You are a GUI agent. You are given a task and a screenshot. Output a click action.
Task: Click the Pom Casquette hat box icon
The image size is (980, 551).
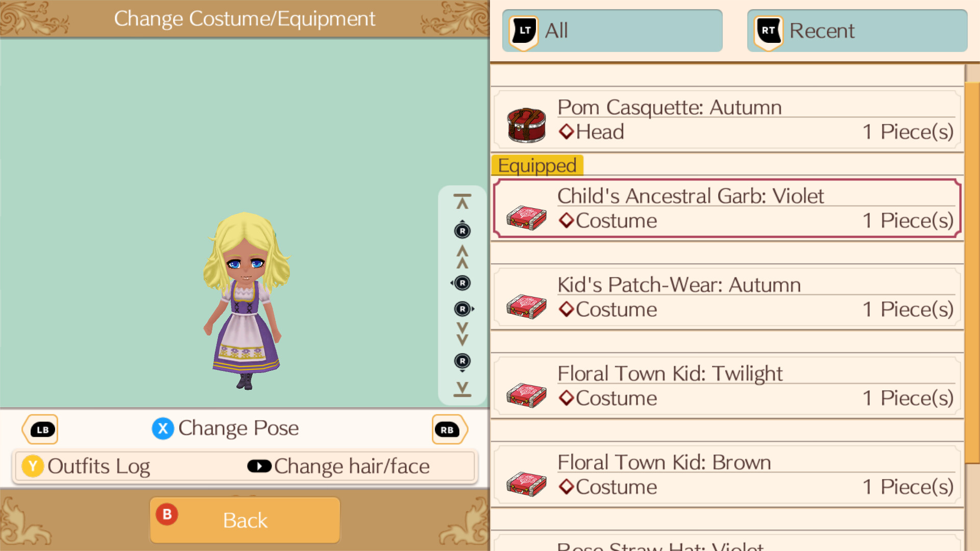526,124
